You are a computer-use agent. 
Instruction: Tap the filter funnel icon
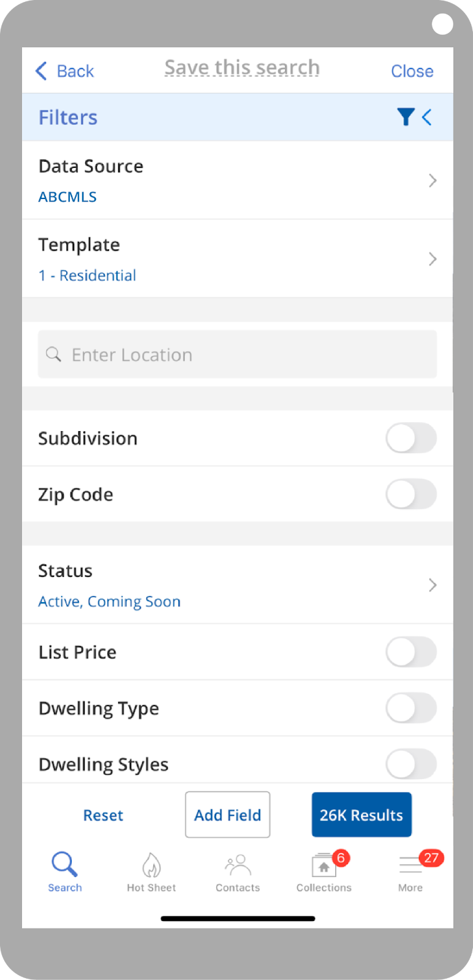pos(405,117)
